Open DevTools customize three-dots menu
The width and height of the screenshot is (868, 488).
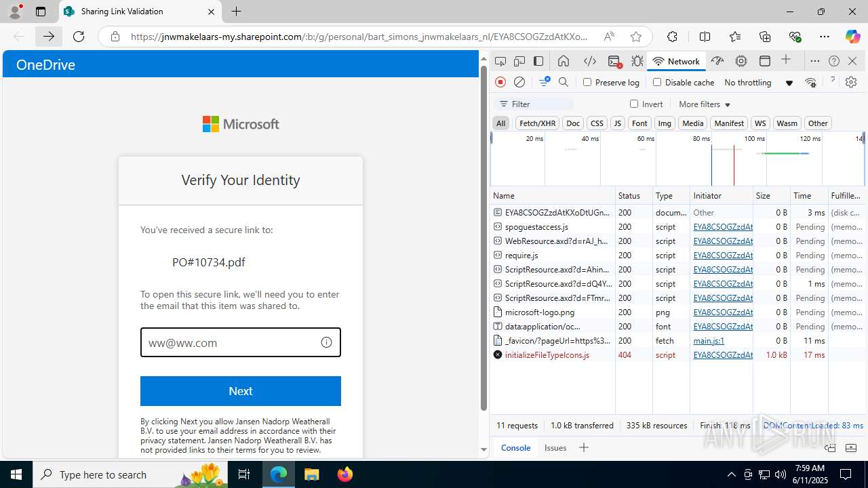coord(815,61)
